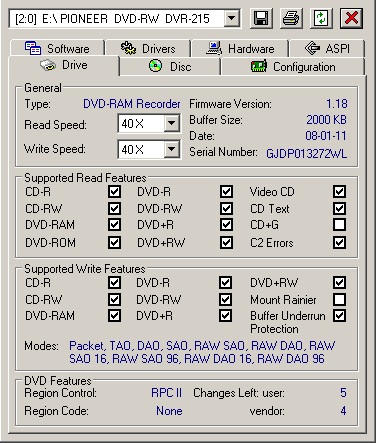This screenshot has width=376, height=443.
Task: Click the floppy disk save icon
Action: [261, 18]
